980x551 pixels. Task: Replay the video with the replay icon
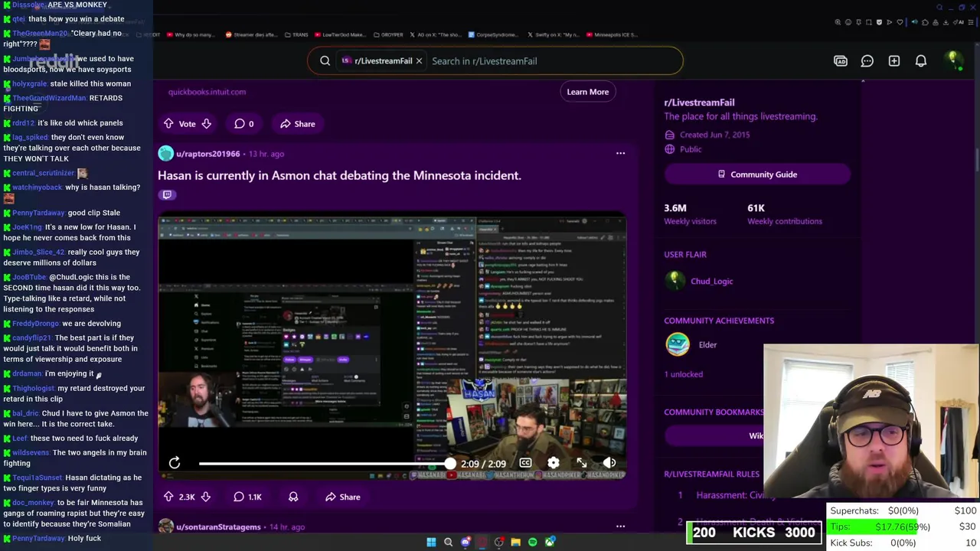point(175,463)
